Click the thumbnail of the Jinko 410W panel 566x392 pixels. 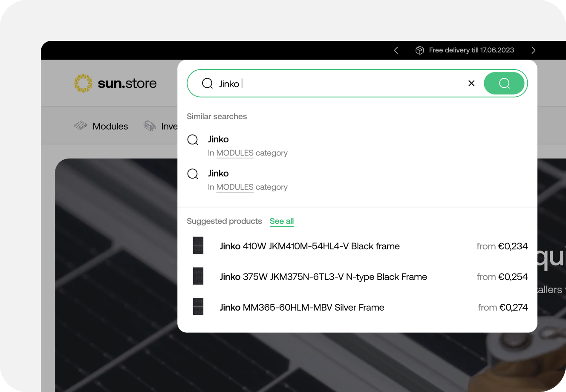[198, 246]
